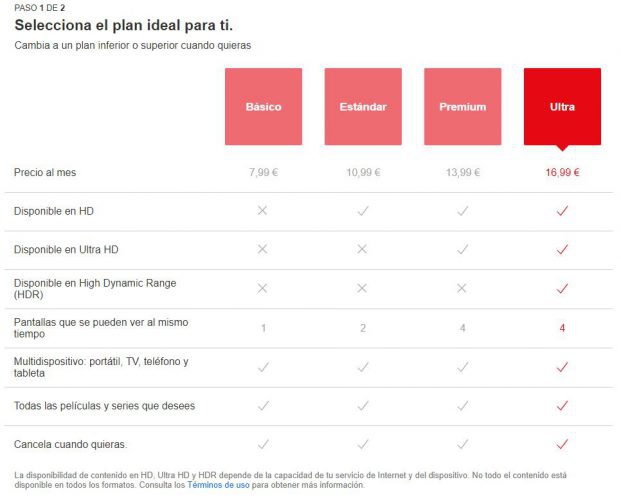Viewport: 621px width, 500px height.
Task: Click the Premium cancela cuando quieras checkmark
Action: coord(462,444)
